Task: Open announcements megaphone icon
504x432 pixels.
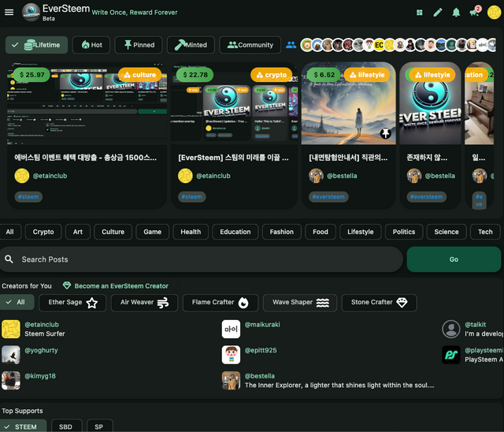Action: [474, 13]
